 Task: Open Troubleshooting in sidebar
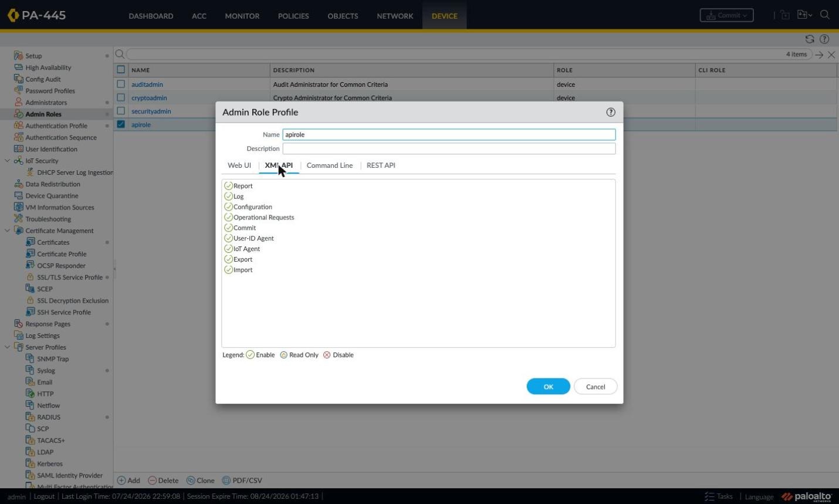pyautogui.click(x=48, y=219)
